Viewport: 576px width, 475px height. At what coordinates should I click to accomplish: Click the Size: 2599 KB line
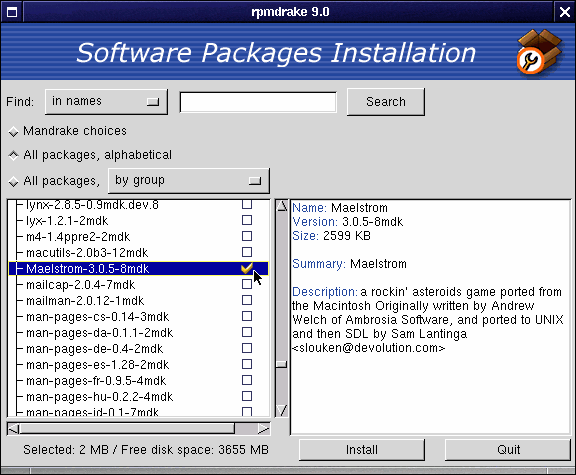(x=331, y=236)
